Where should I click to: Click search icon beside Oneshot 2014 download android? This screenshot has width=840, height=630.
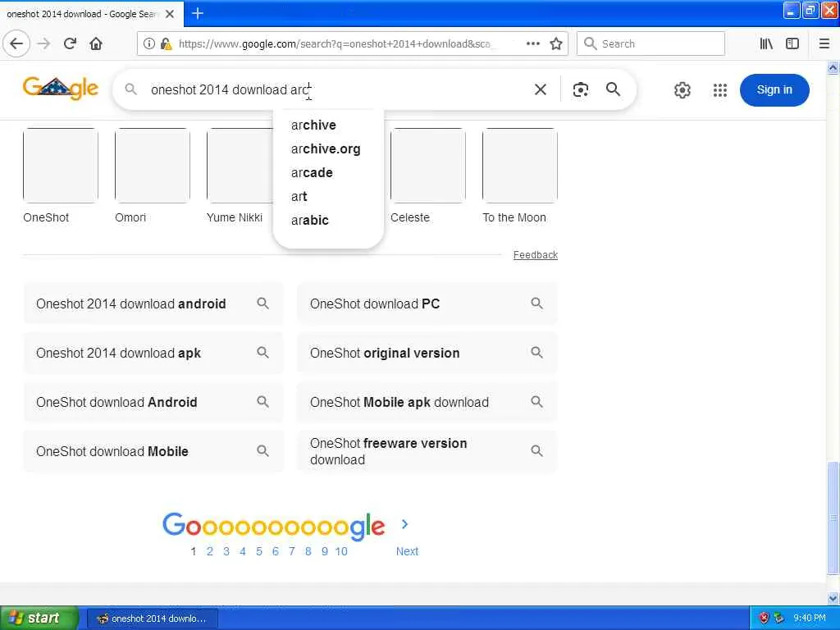click(x=262, y=304)
